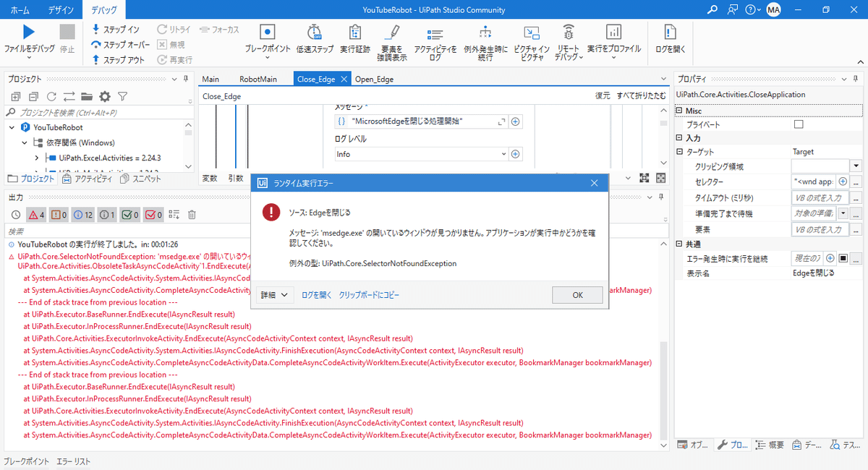Expand UiPath.Excel.Activities dependency
This screenshot has height=470, width=868.
pos(36,157)
